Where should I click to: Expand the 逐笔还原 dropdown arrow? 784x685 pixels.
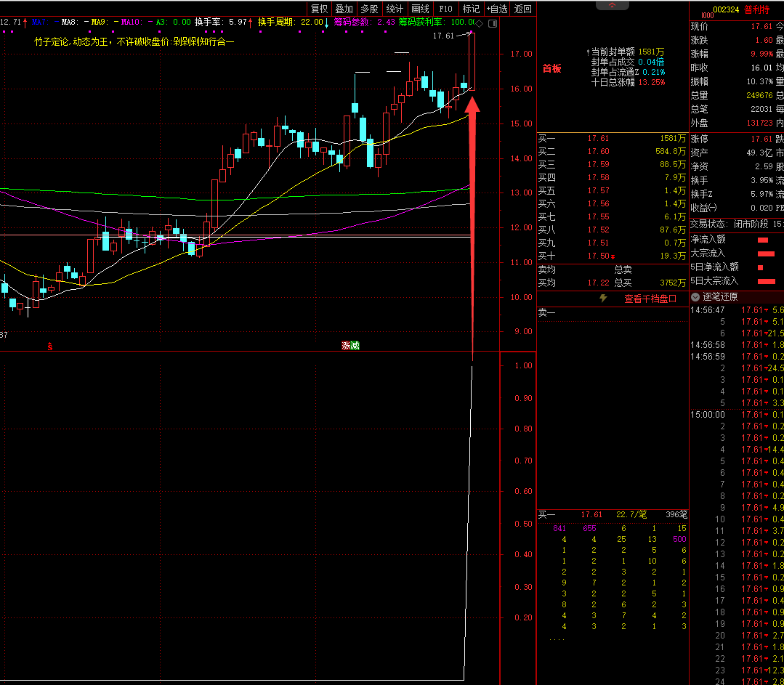(x=695, y=297)
